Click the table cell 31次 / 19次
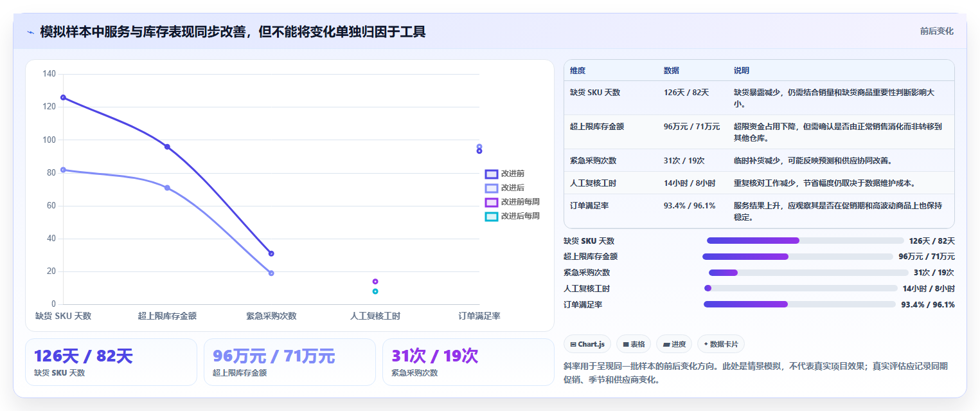Viewport: 980px width, 411px height. coord(684,161)
